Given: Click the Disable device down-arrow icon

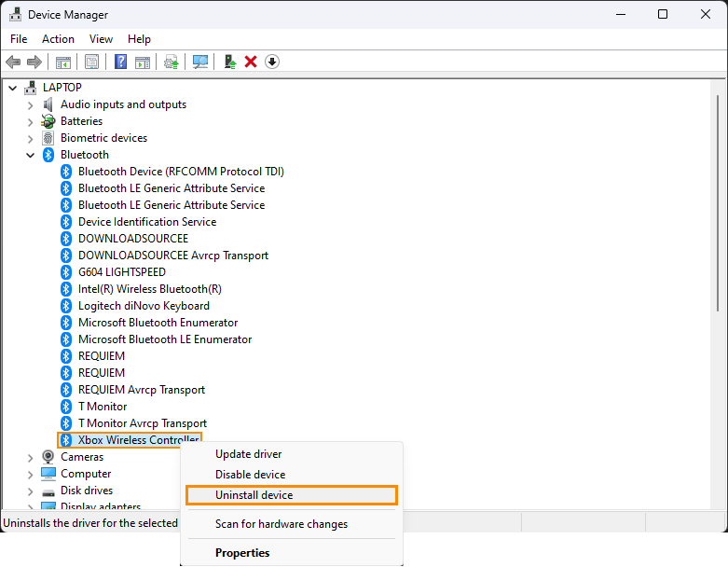Looking at the screenshot, I should (x=272, y=62).
